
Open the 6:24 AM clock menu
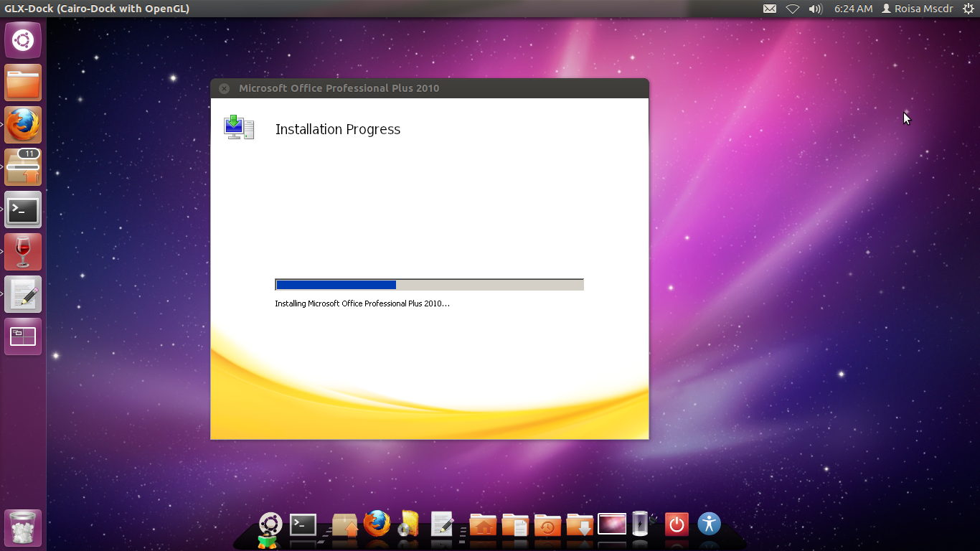tap(853, 9)
